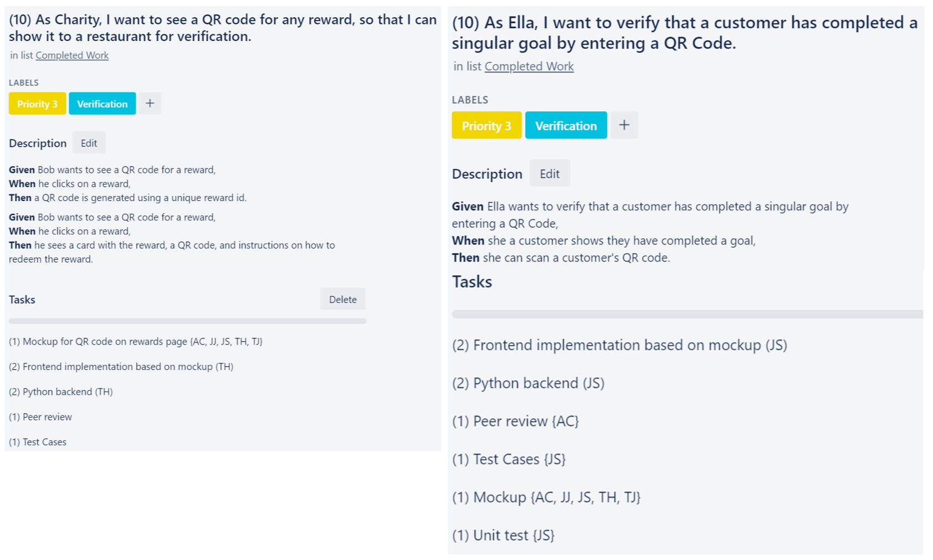Click the Tasks progress bar on Charity card
Viewport: 933px width, 560px height.
pos(188,321)
